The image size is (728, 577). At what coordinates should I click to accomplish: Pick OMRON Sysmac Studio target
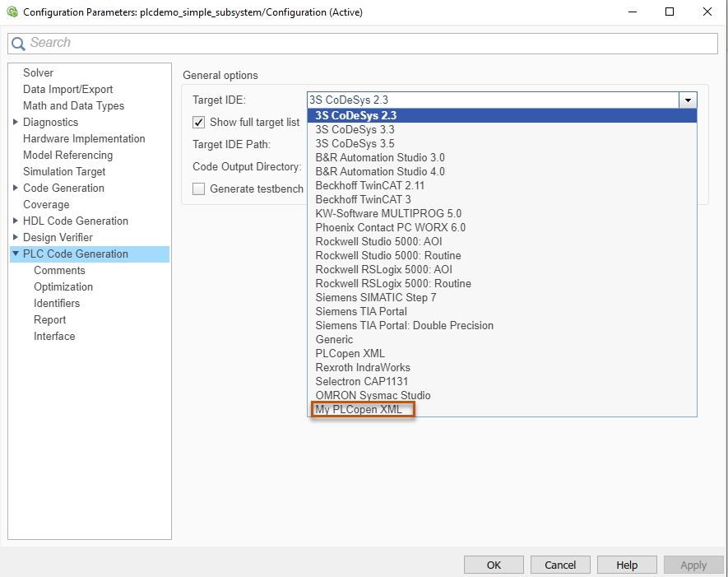[x=503, y=395]
